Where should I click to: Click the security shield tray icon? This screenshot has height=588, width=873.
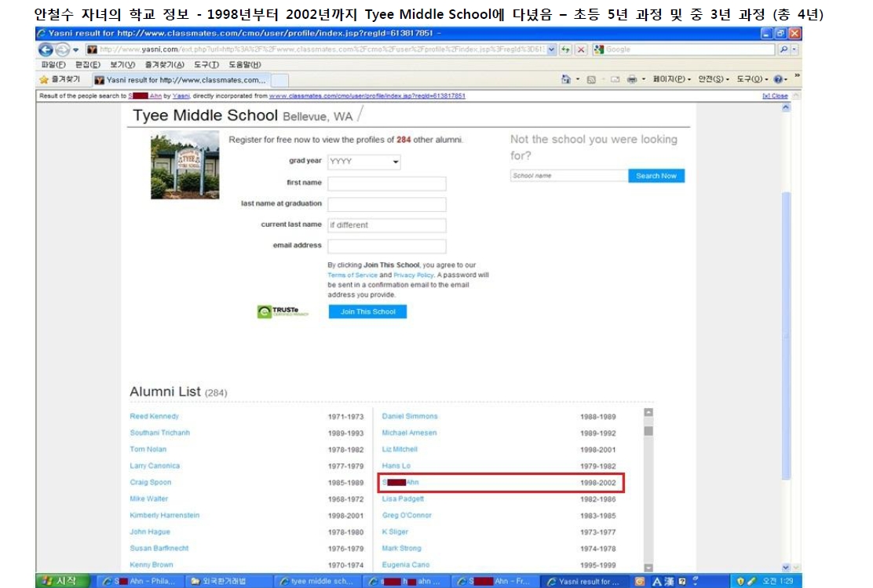[740, 581]
